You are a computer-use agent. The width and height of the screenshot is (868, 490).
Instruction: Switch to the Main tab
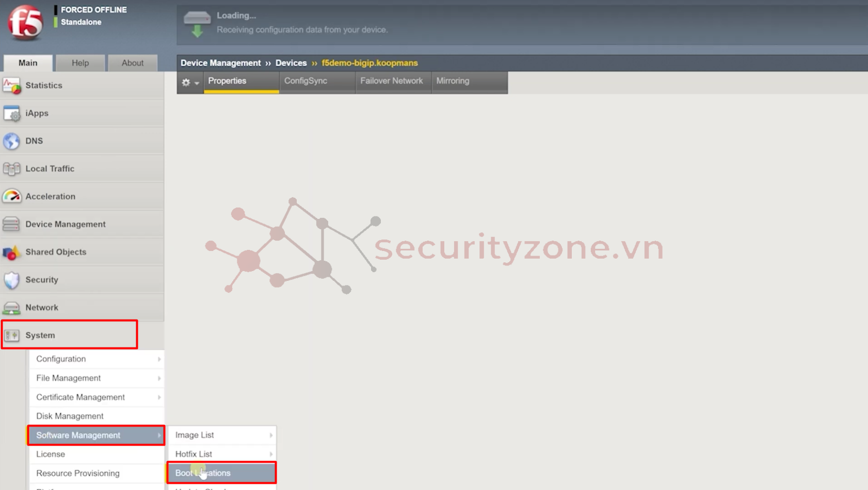point(28,63)
